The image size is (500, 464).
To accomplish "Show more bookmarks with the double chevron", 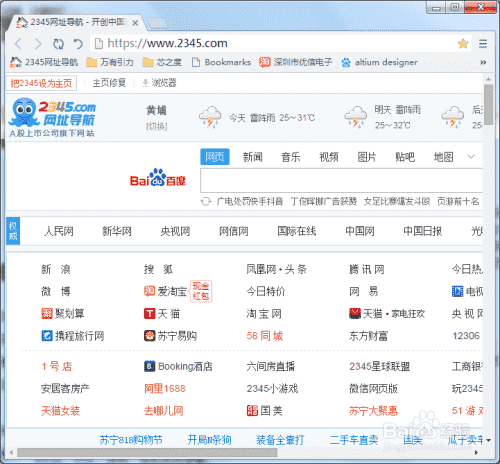I will point(483,62).
